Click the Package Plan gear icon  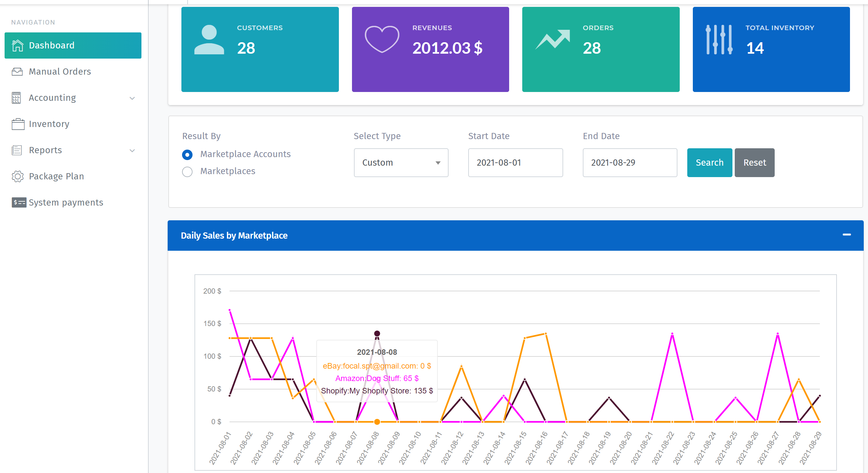point(18,176)
